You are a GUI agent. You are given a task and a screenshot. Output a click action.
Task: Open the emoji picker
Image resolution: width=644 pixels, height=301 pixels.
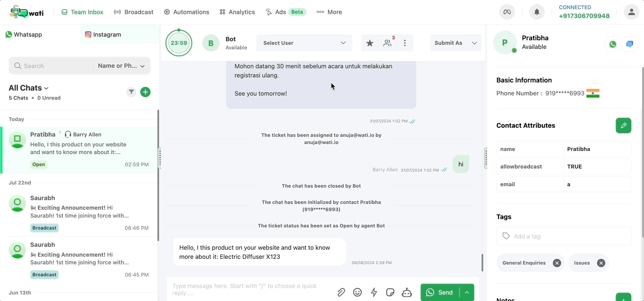(x=358, y=292)
